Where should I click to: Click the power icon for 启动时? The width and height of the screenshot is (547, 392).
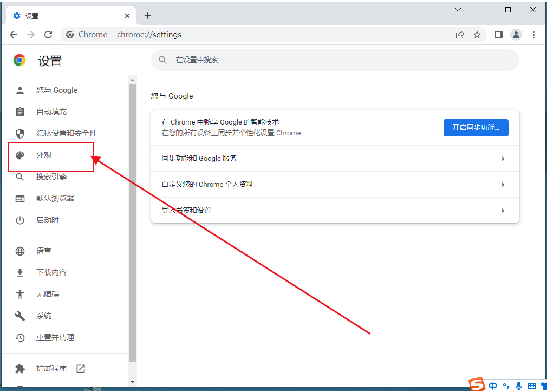20,220
